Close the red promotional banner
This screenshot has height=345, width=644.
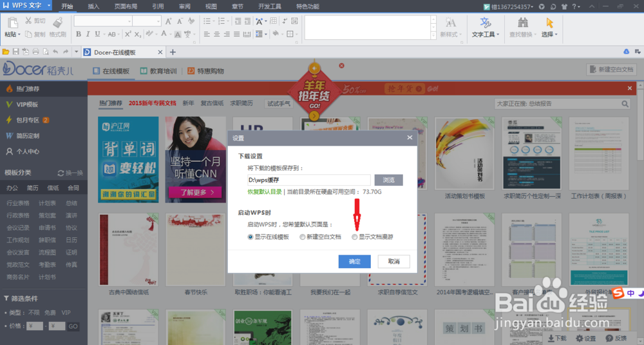click(630, 88)
